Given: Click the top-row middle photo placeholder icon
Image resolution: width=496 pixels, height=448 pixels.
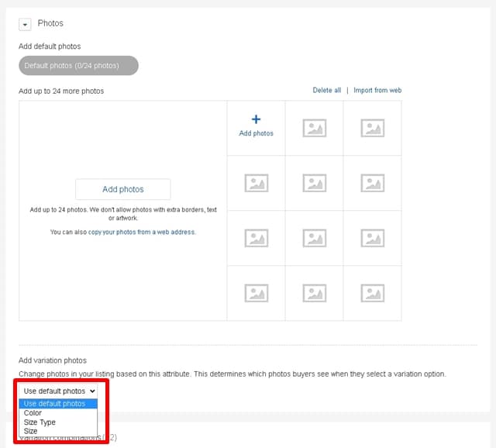Looking at the screenshot, I should coord(314,128).
